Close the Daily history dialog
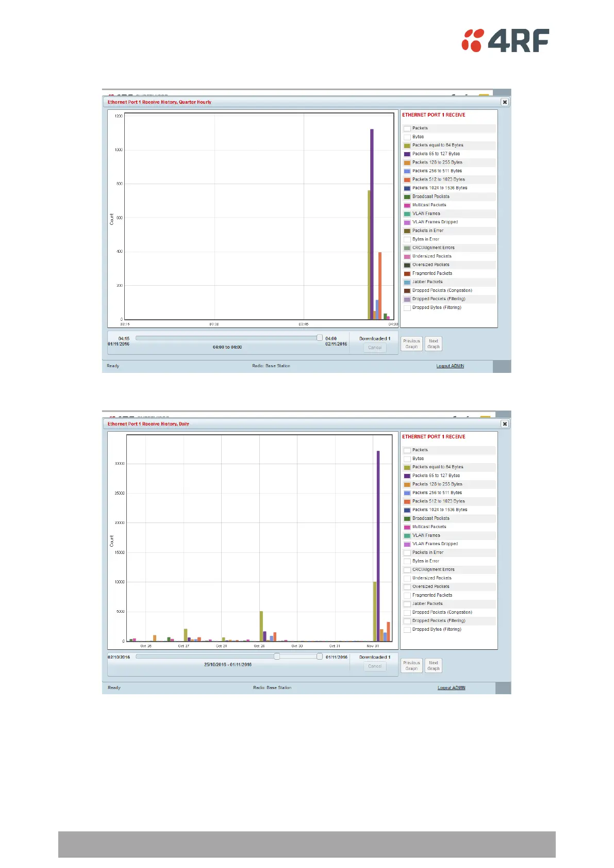 pyautogui.click(x=505, y=424)
